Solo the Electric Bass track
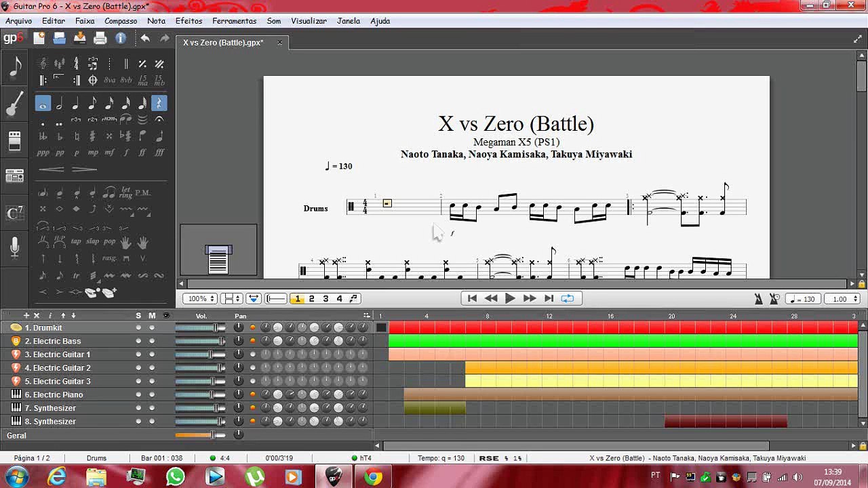The height and width of the screenshot is (488, 868). coord(138,341)
